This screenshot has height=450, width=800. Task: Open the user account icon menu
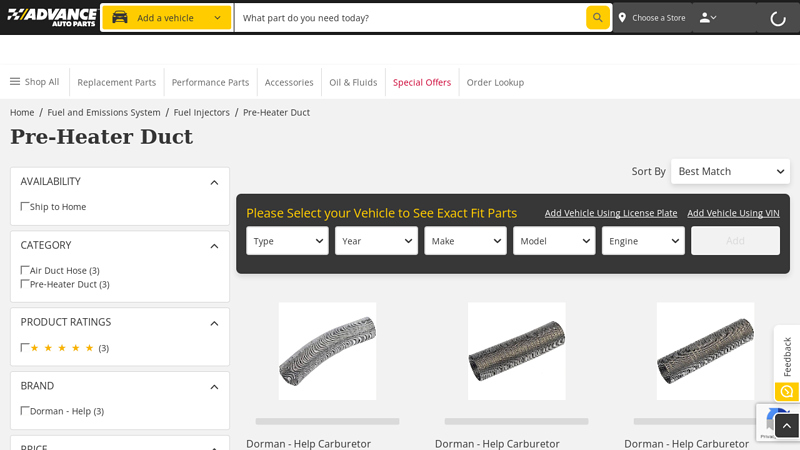(707, 18)
